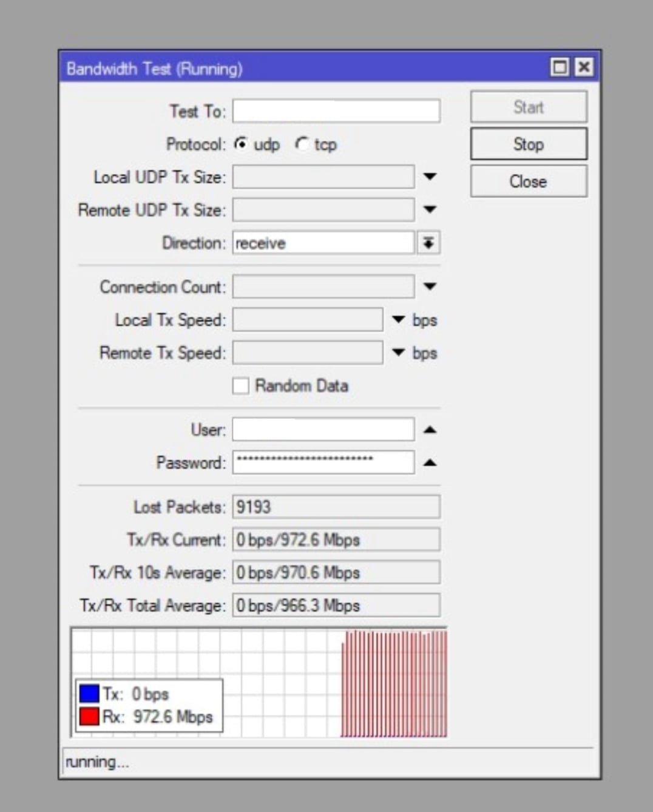This screenshot has height=812, width=653.
Task: Expand the Local Tx Speed arrow
Action: pos(398,319)
